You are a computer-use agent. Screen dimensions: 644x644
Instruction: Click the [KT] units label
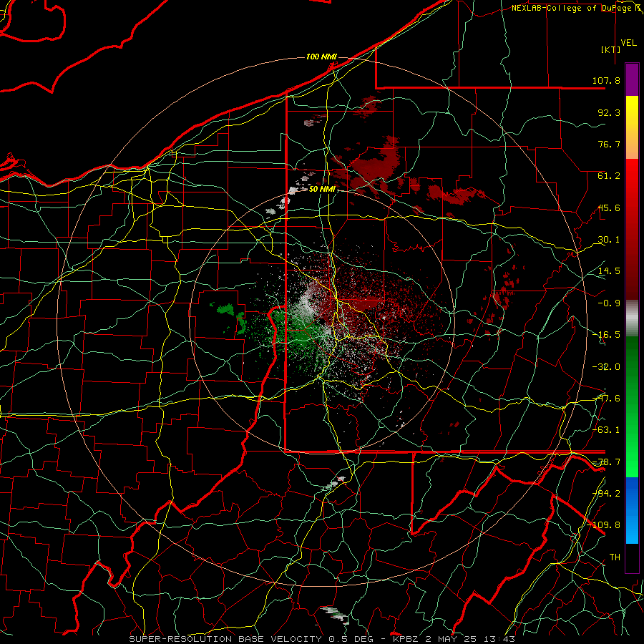[611, 49]
